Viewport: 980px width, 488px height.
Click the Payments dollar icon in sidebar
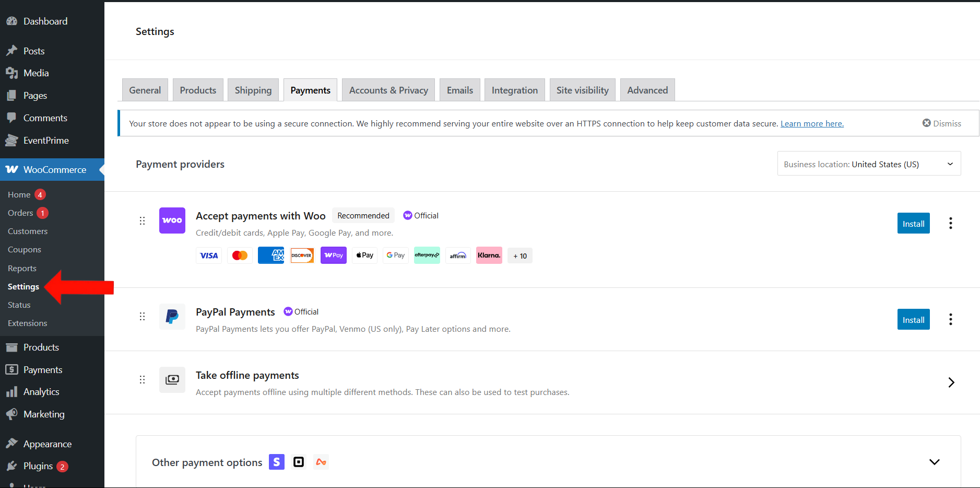coord(11,370)
